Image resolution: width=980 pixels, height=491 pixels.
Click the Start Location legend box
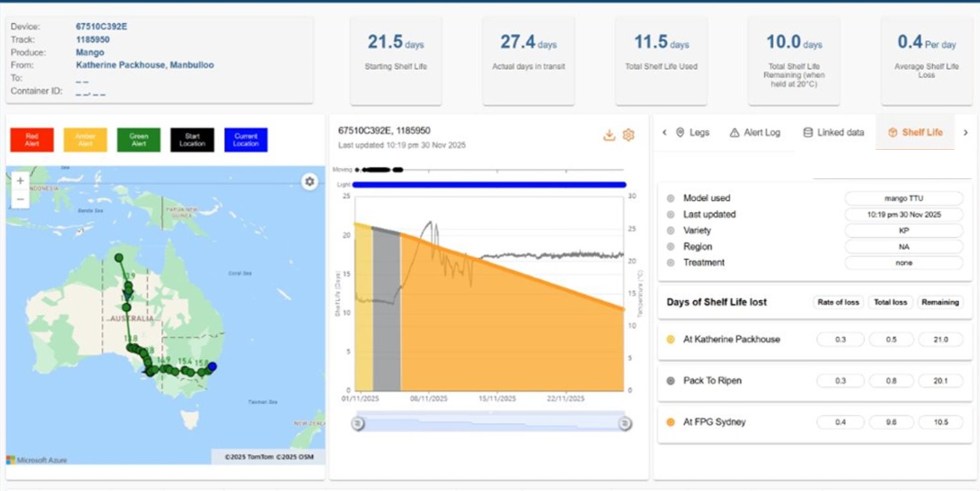(x=192, y=140)
